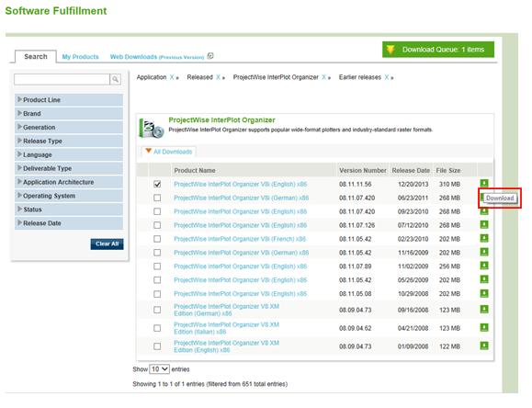Expand the Operating System filter
Screen dimensions: 532x408
[69, 196]
